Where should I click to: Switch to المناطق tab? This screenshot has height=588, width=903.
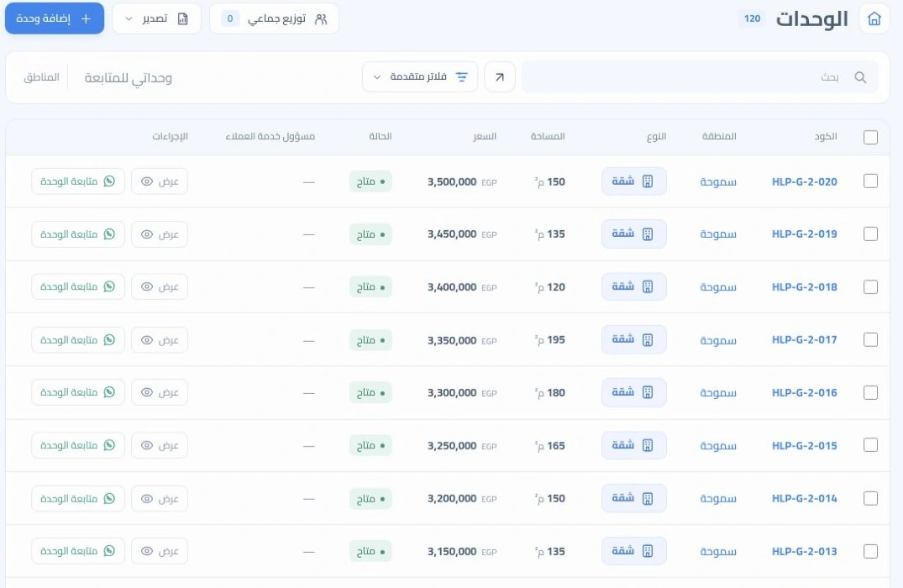point(41,77)
